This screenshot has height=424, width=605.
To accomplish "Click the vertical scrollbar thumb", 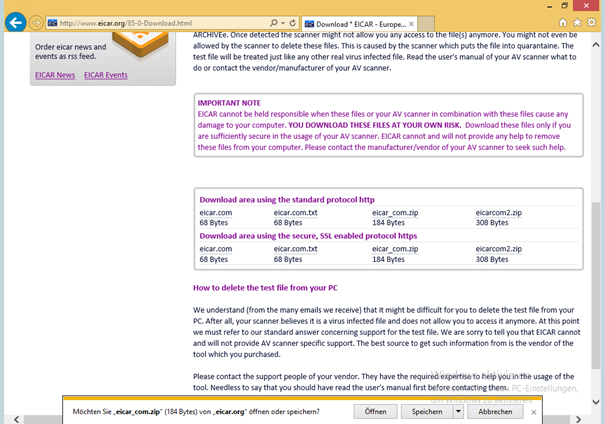I will pos(596,285).
